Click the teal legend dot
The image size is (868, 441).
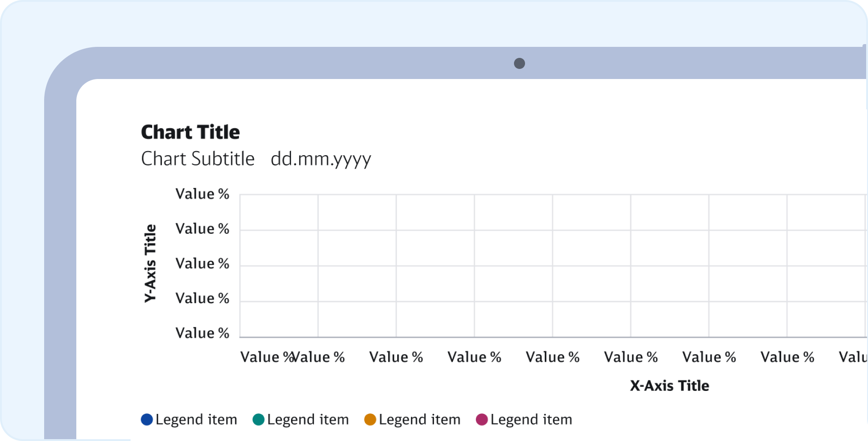point(258,419)
